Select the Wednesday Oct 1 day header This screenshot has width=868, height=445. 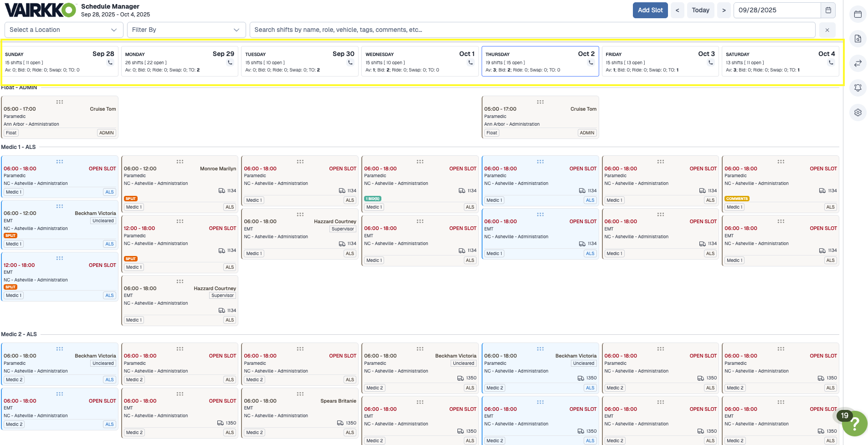coord(420,61)
